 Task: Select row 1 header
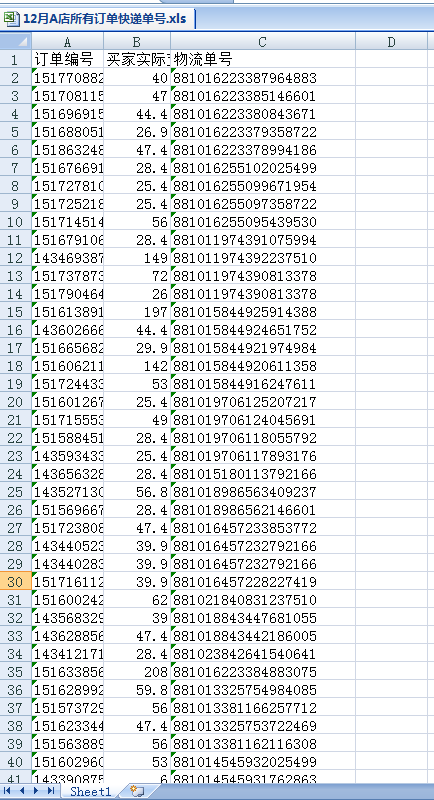pyautogui.click(x=16, y=60)
